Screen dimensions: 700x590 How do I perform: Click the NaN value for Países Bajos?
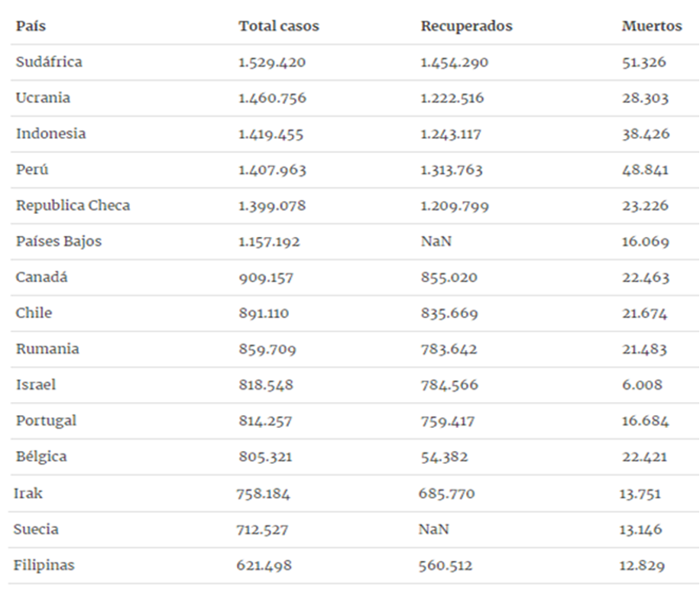(x=436, y=242)
